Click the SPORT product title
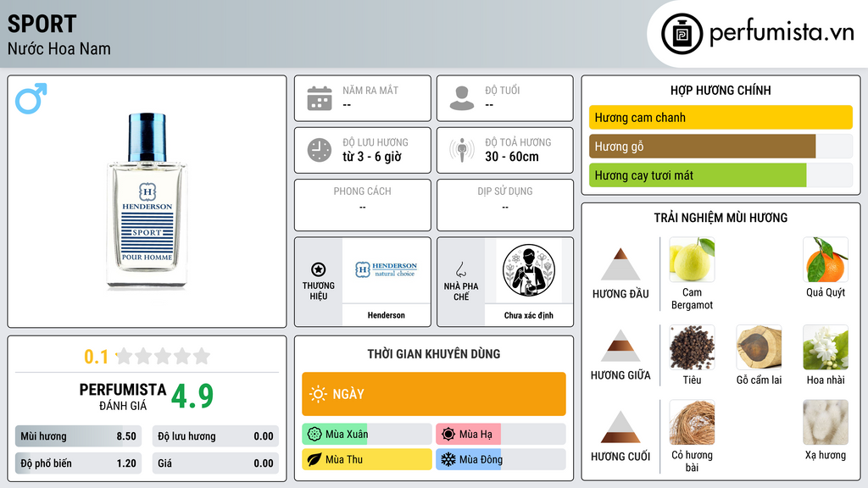This screenshot has width=868, height=488. [x=42, y=24]
